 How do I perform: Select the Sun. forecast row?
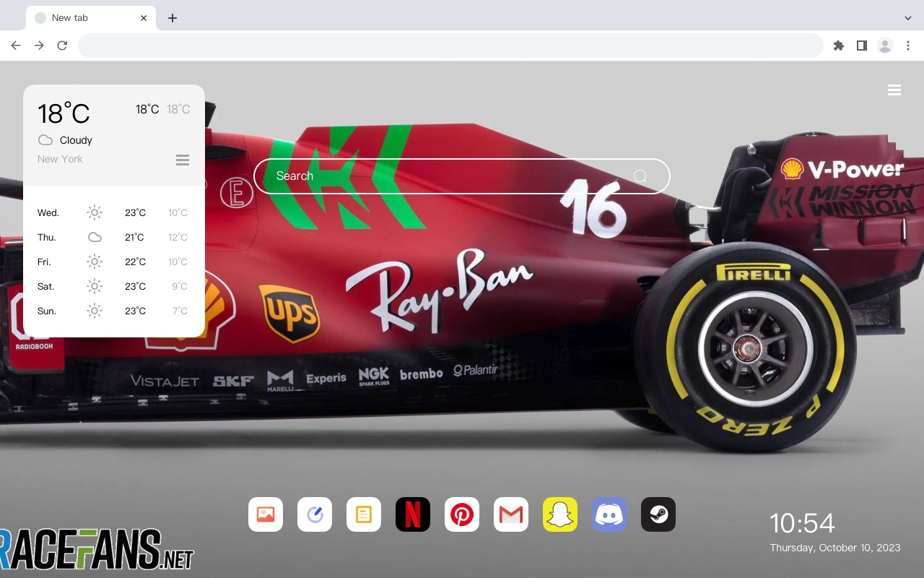[x=113, y=311]
